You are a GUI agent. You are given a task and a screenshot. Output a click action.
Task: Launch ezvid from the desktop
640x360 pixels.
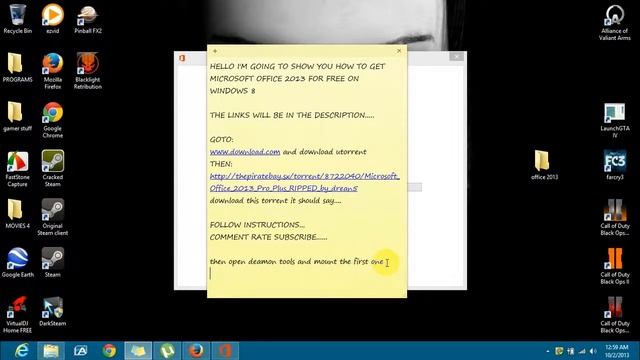click(53, 19)
